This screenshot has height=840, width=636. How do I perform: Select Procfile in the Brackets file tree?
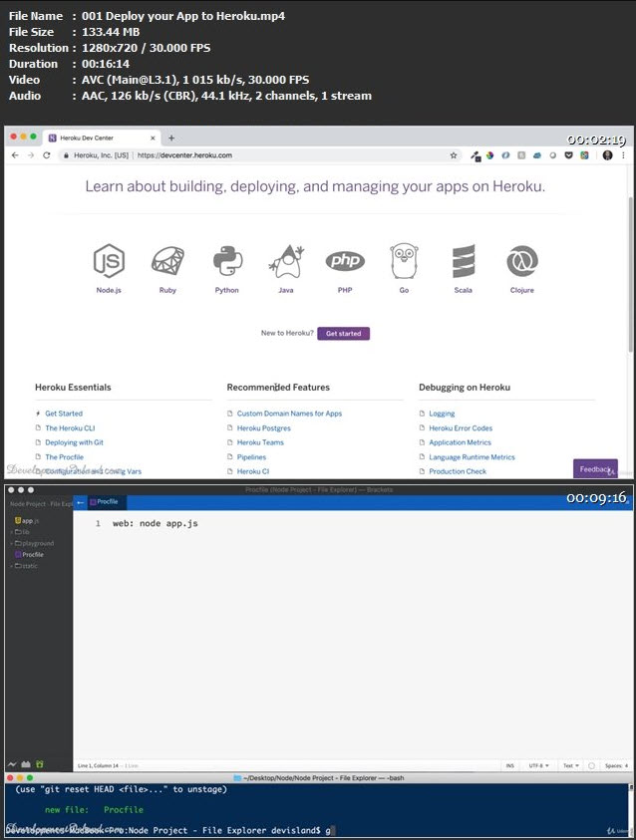tap(30, 554)
